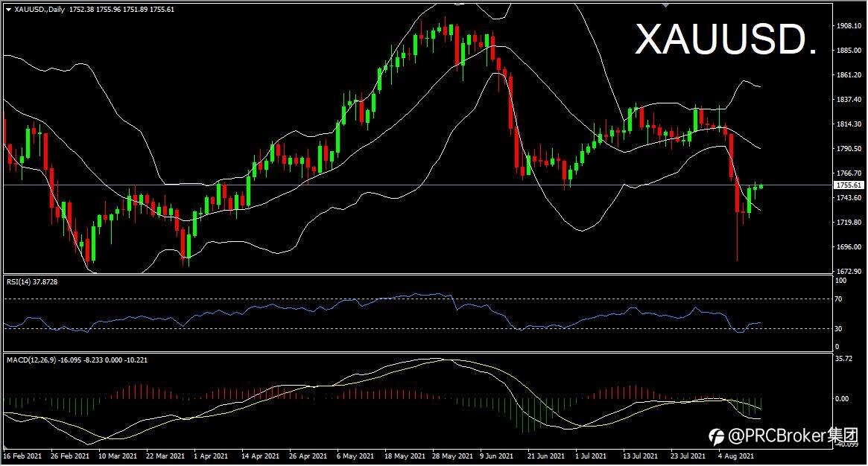Click the RSI(14) 37.8728 indicator label
Image resolution: width=868 pixels, height=466 pixels.
[x=32, y=282]
